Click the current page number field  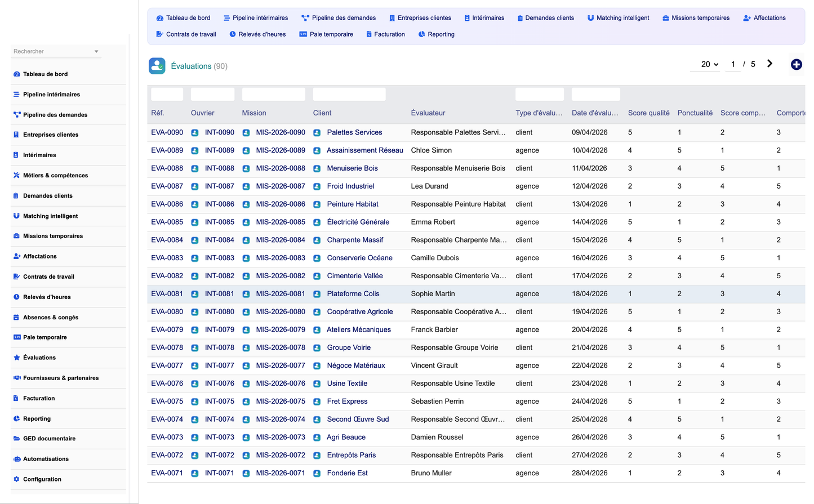pos(733,64)
